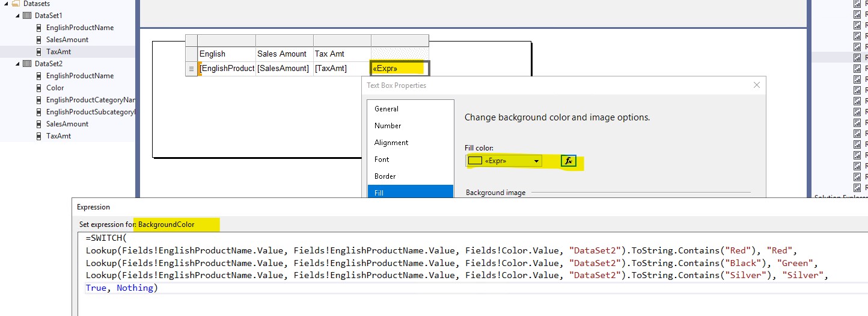Click TaxAmt field icon in DataSet1

pyautogui.click(x=39, y=52)
